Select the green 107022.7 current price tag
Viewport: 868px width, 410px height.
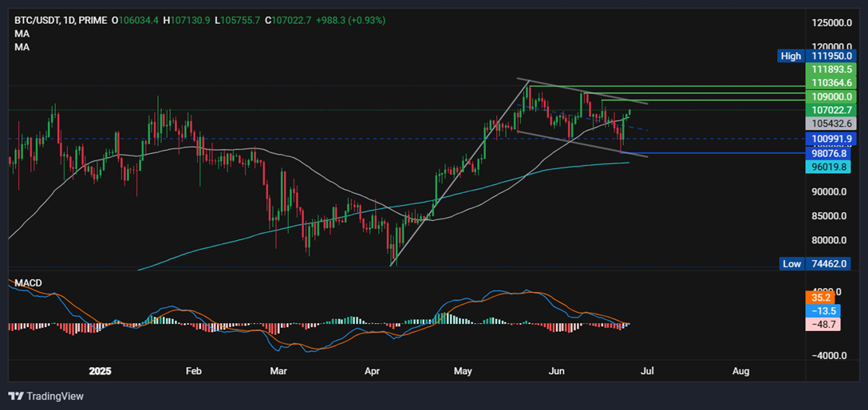tap(832, 109)
